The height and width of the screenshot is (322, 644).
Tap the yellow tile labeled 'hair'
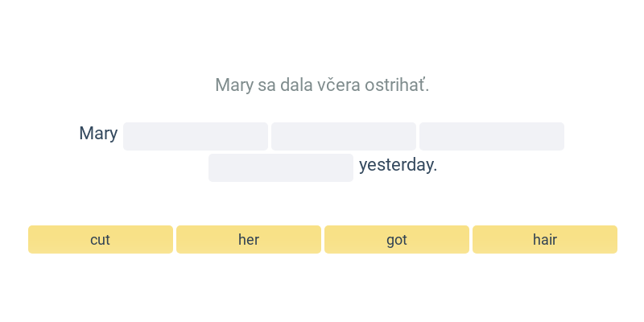click(545, 239)
